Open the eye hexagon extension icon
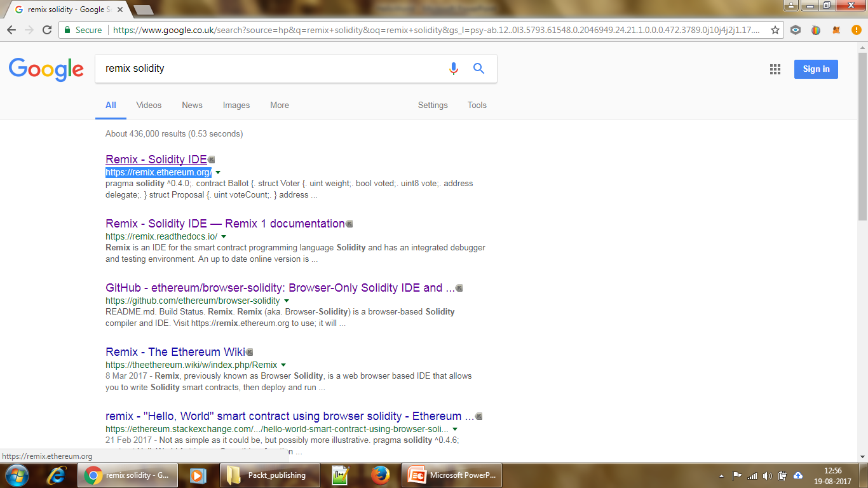This screenshot has height=488, width=868. (796, 30)
